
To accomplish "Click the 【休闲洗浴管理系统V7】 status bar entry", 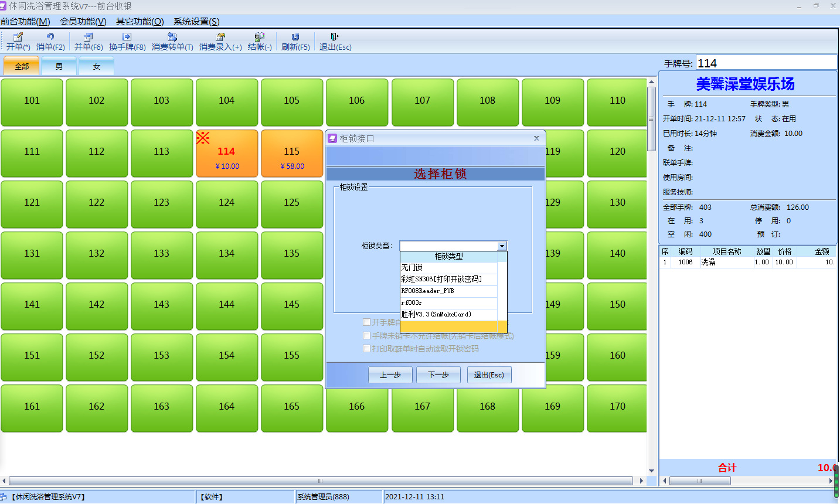I will (x=49, y=497).
